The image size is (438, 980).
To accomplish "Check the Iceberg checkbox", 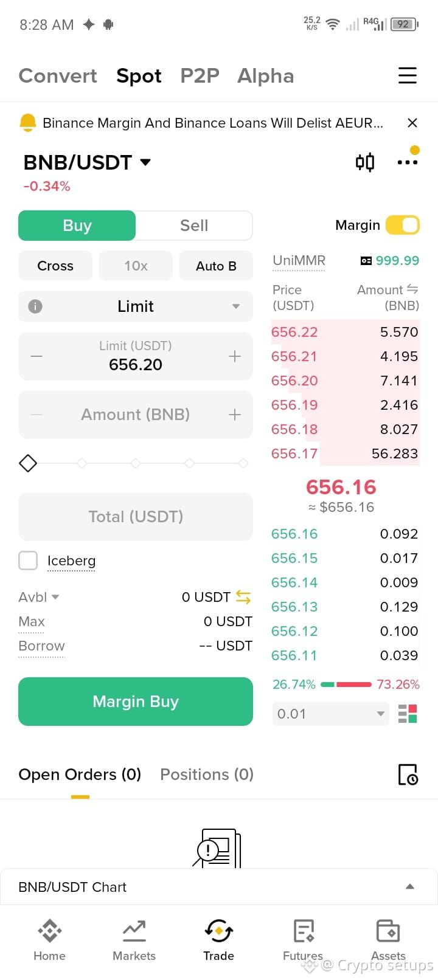I will (x=28, y=561).
